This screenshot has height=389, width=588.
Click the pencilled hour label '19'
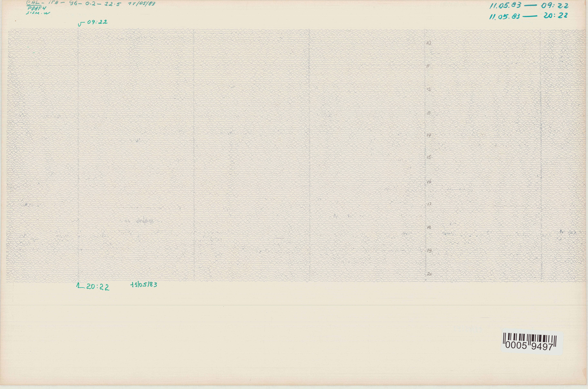click(429, 251)
